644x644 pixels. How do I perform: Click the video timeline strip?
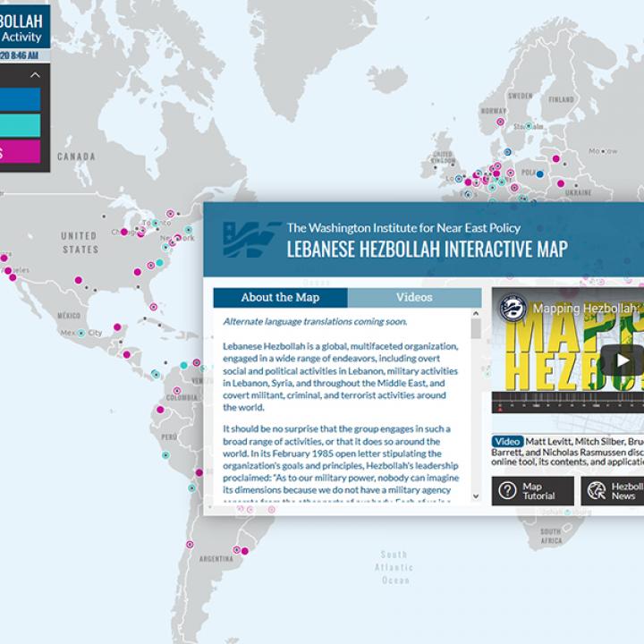[x=568, y=402]
